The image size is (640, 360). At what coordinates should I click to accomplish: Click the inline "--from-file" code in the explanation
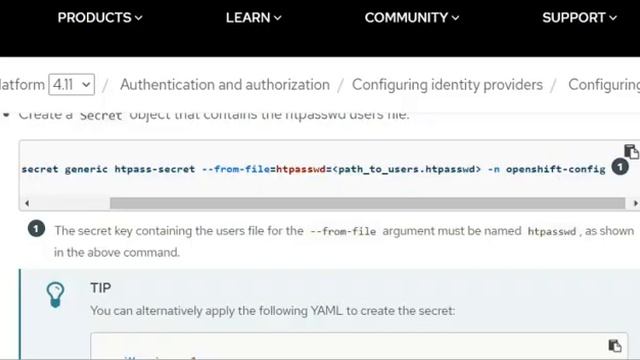tap(343, 232)
